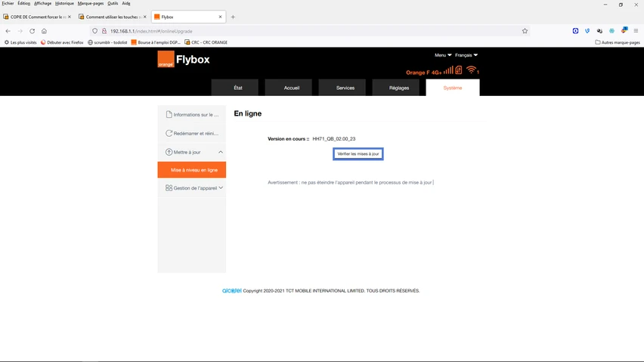The width and height of the screenshot is (644, 362).
Task: Click the Python-colored extension icon
Action: point(624,30)
